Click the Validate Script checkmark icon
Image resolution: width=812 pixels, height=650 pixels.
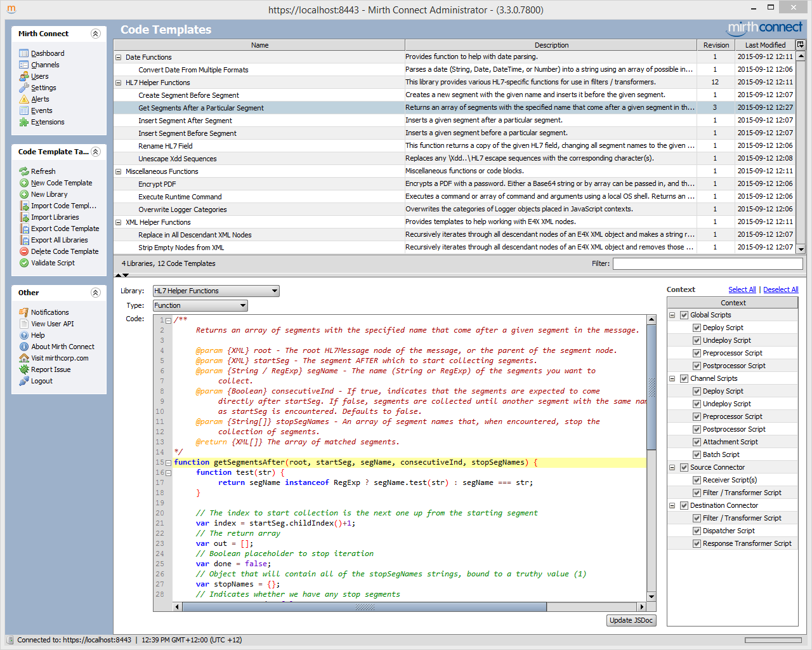point(24,263)
